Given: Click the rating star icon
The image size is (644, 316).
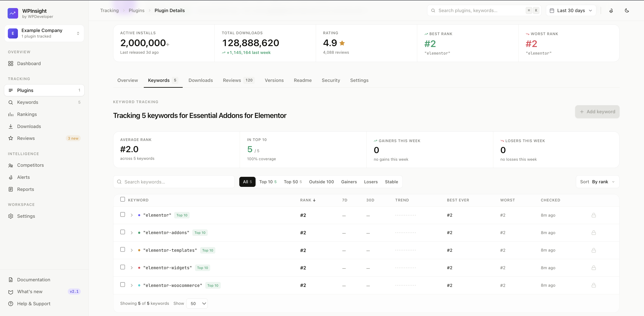Looking at the screenshot, I should [342, 43].
